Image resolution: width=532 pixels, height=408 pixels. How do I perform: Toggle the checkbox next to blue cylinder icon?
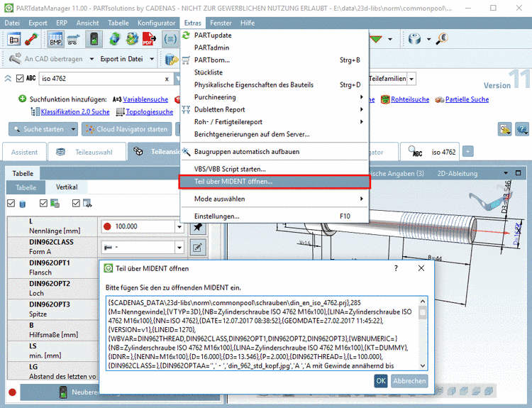click(11, 204)
